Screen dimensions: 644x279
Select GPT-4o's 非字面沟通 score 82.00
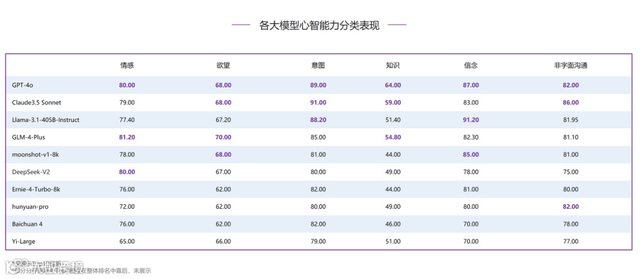571,85
